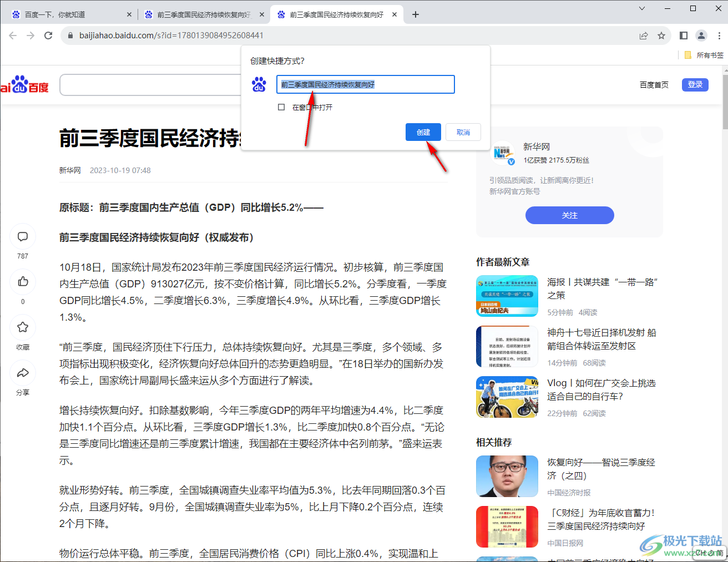This screenshot has width=728, height=562.
Task: Click the 登录 button
Action: tap(695, 84)
